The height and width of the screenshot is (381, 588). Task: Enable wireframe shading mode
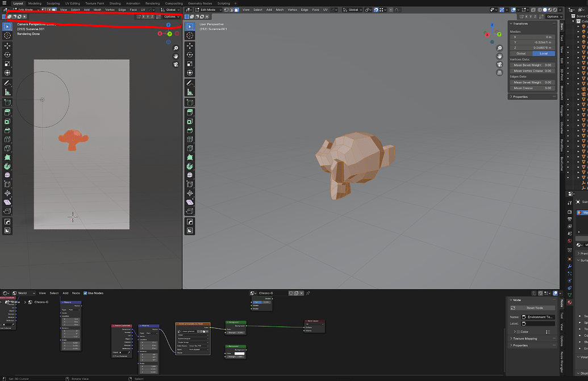540,10
